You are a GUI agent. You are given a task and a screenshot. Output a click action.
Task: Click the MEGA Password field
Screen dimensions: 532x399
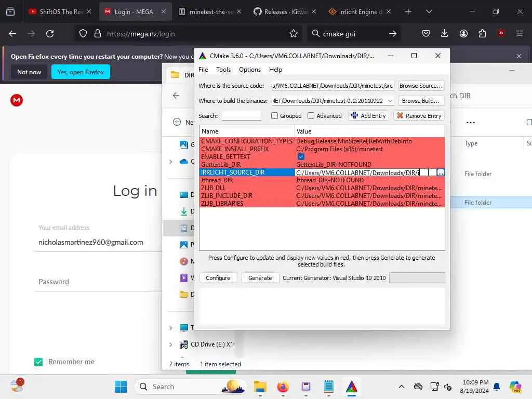[x=98, y=282]
